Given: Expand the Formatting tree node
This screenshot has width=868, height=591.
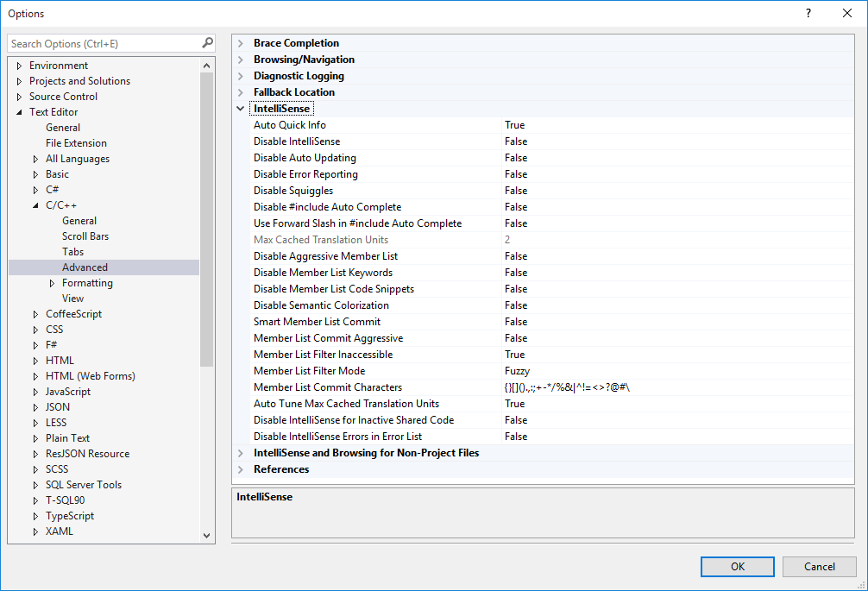Looking at the screenshot, I should tap(51, 282).
